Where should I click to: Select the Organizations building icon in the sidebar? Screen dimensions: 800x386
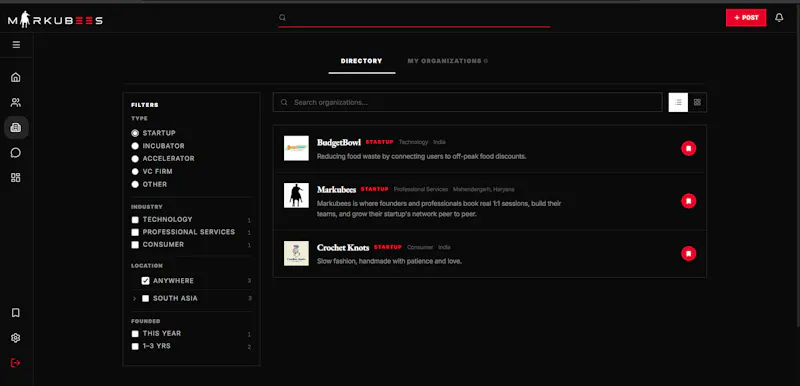pos(16,127)
